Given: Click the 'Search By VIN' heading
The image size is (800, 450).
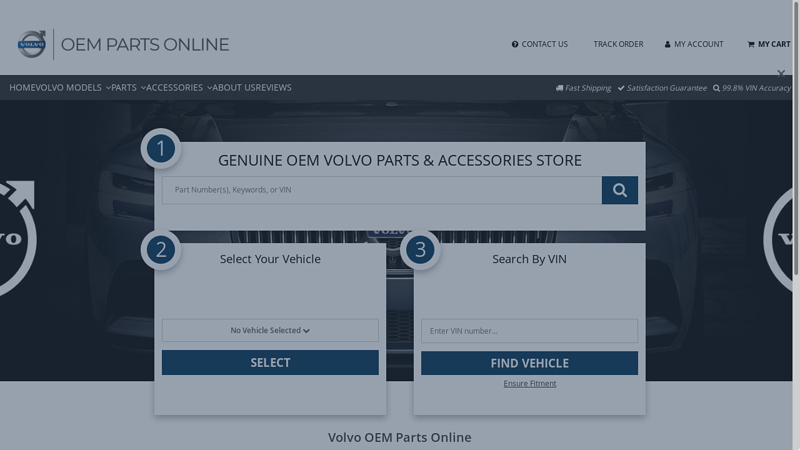Looking at the screenshot, I should (530, 259).
